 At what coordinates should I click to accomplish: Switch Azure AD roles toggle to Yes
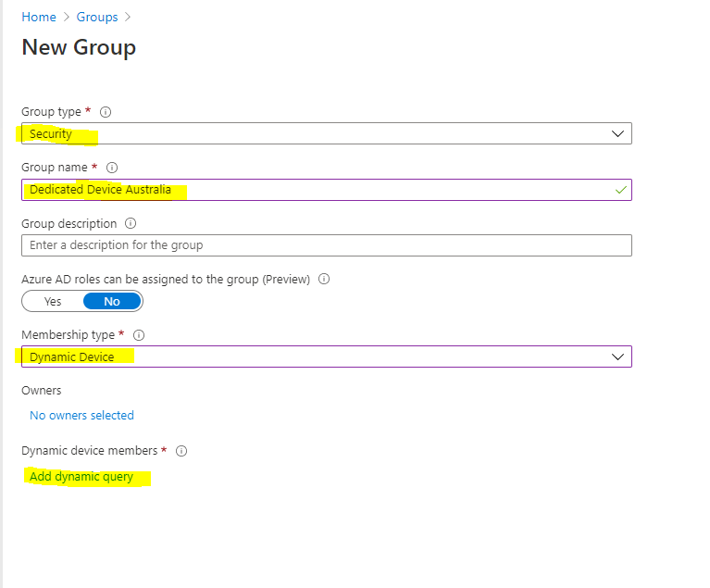point(53,301)
